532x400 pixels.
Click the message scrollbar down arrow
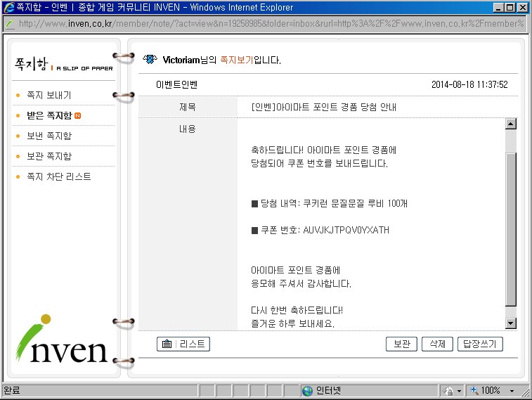(511, 323)
